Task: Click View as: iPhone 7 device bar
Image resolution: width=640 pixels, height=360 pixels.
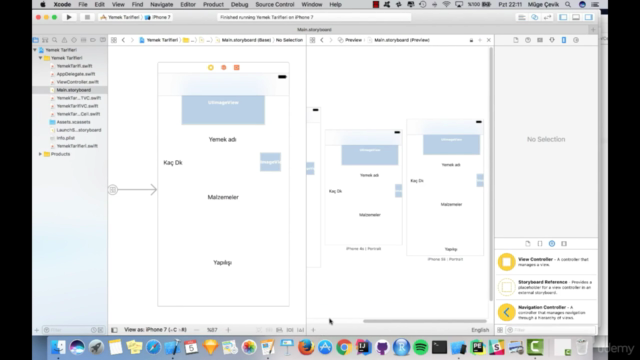Action: [156, 329]
